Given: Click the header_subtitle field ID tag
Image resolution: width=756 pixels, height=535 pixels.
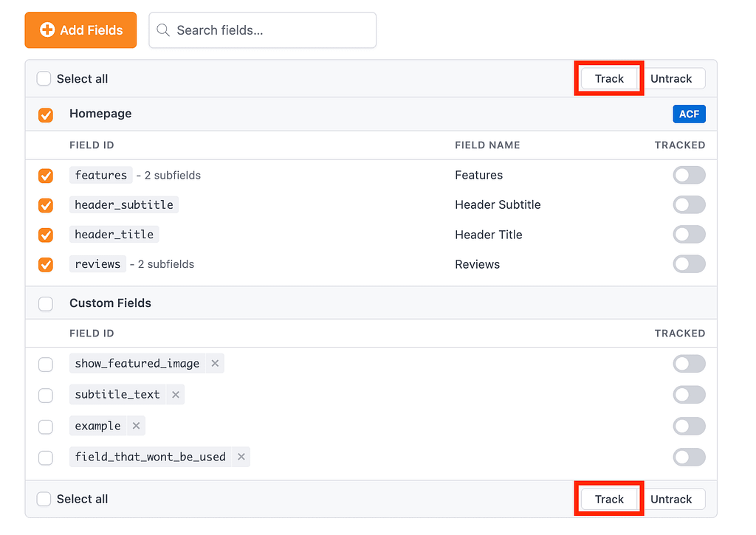Looking at the screenshot, I should 124,204.
